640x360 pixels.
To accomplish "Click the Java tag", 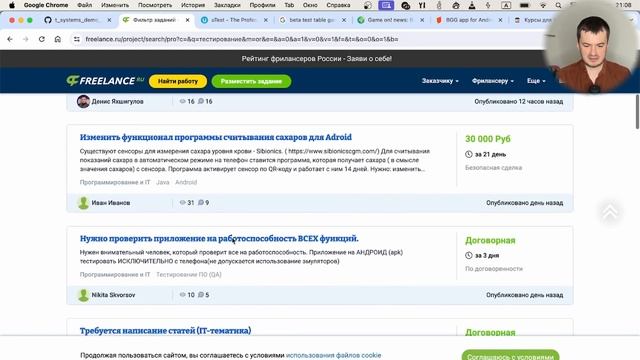I will pyautogui.click(x=162, y=182).
